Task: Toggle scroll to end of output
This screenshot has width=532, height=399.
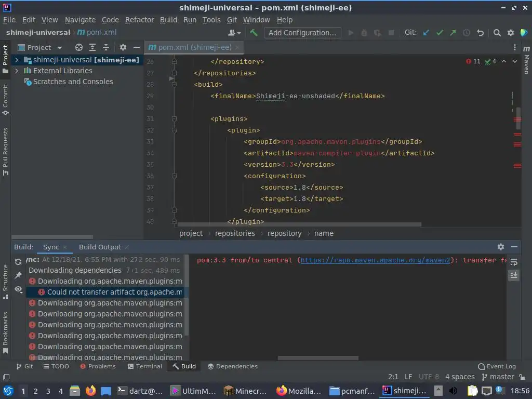Action: tap(514, 275)
